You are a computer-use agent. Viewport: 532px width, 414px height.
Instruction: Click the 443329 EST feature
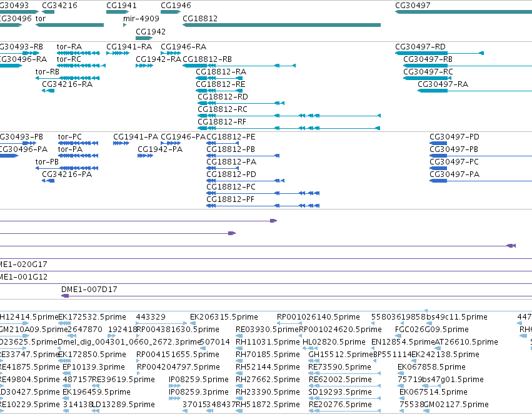(x=161, y=323)
